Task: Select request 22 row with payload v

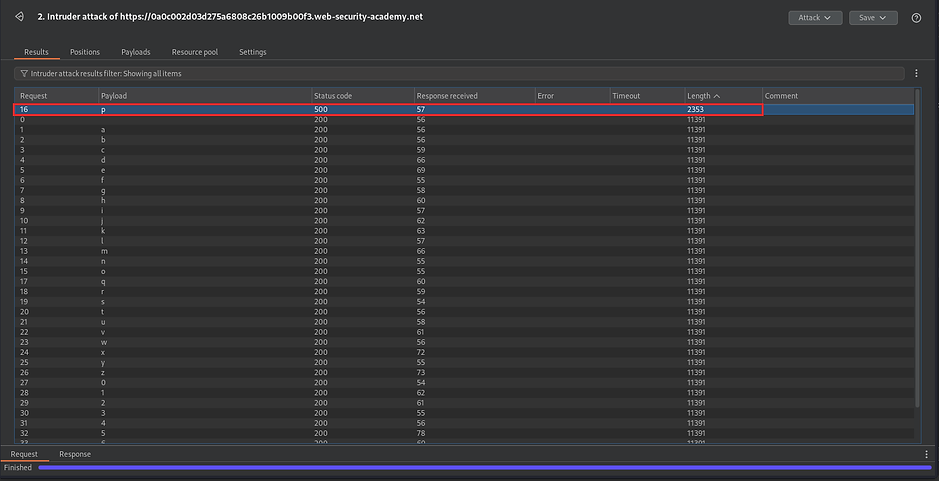Action: pyautogui.click(x=465, y=332)
